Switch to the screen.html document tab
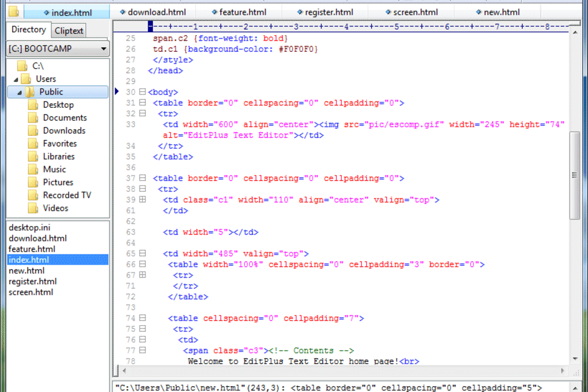Screen dimensions: 588x392 click(412, 12)
